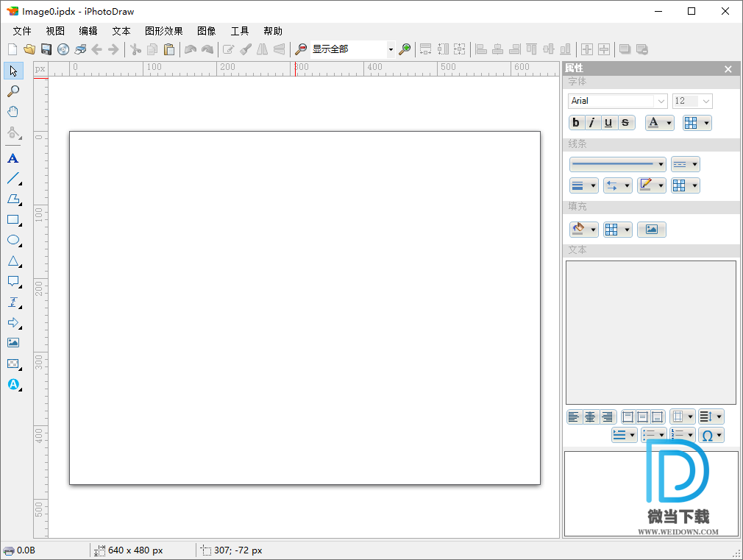
Task: Open the 帮助 menu
Action: pos(273,32)
